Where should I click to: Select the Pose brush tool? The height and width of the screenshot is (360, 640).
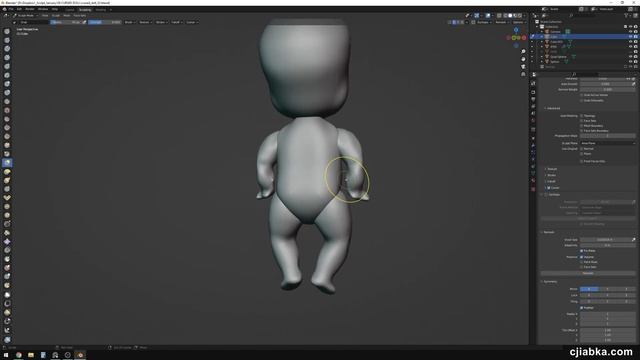click(x=7, y=198)
